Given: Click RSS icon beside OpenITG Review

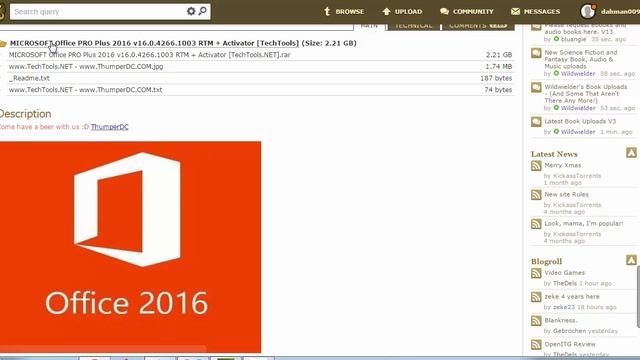Looking at the screenshot, I should coord(536,344).
